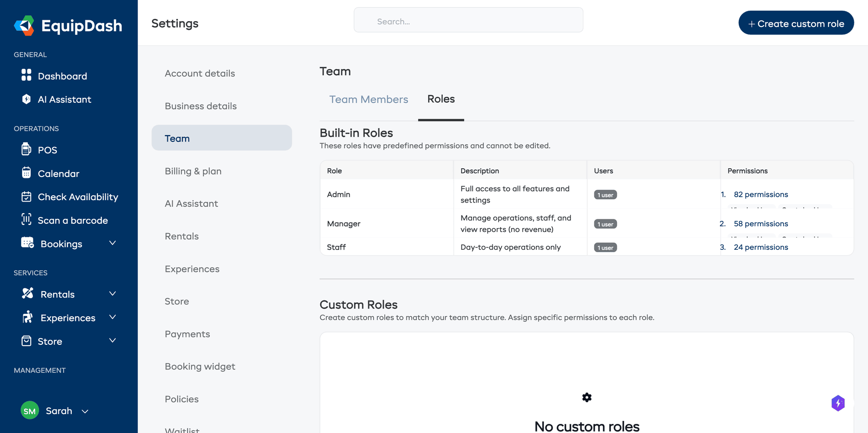Go to Dashboard in sidebar

(x=63, y=76)
